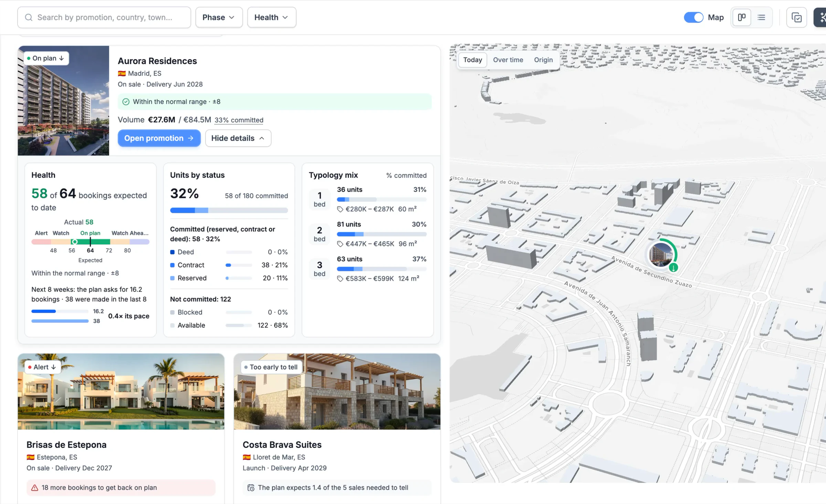Click 'Launch · Delivery Apr 2029' text
826x504 pixels.
tap(285, 468)
